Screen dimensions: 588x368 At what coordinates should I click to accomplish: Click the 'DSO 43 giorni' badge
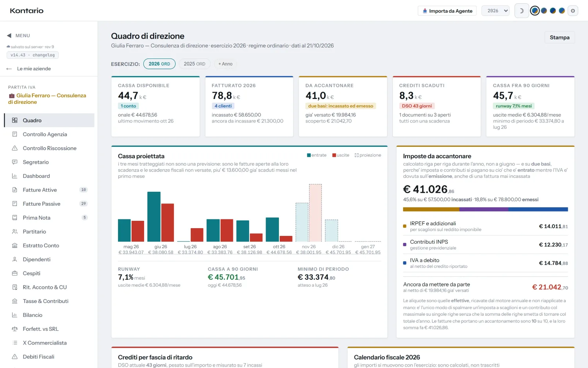pos(417,106)
